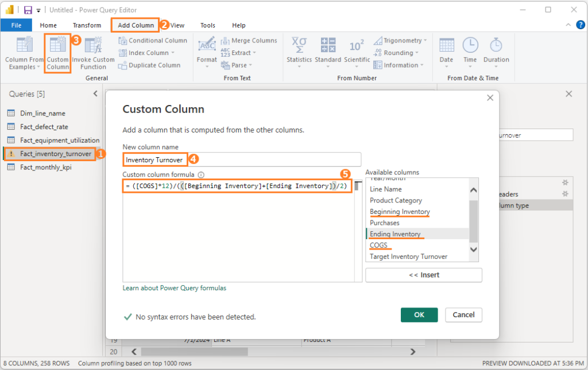588x370 pixels.
Task: Open the Quick Access Toolbar dropdown
Action: pos(38,10)
